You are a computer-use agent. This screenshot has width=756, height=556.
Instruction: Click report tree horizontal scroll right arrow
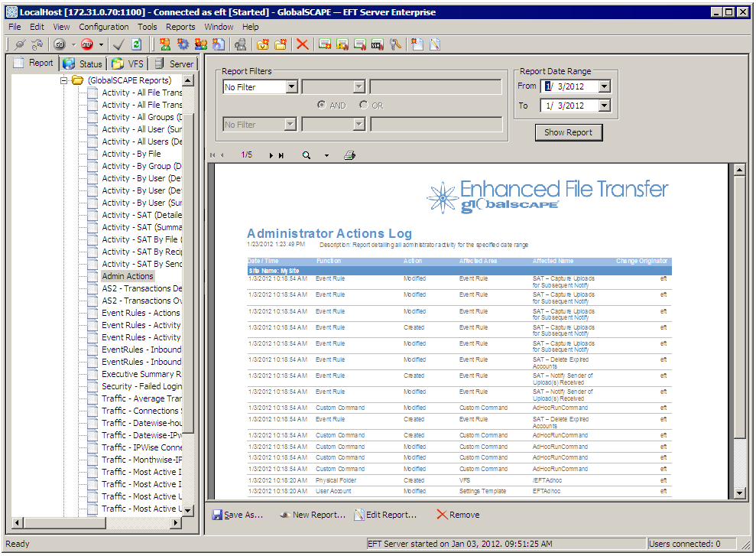pyautogui.click(x=176, y=522)
